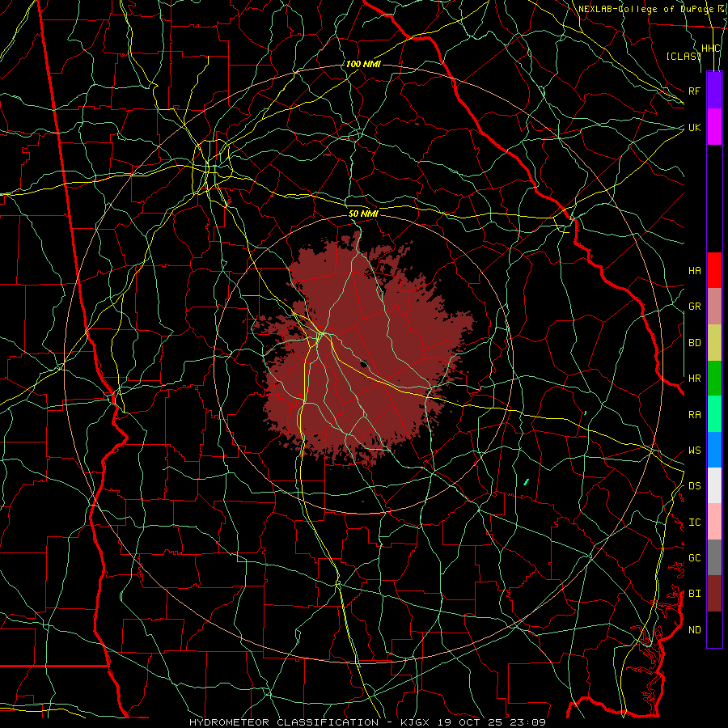Click the small black hole inside the brown echo
Screen dimensions: 728x728
[364, 364]
